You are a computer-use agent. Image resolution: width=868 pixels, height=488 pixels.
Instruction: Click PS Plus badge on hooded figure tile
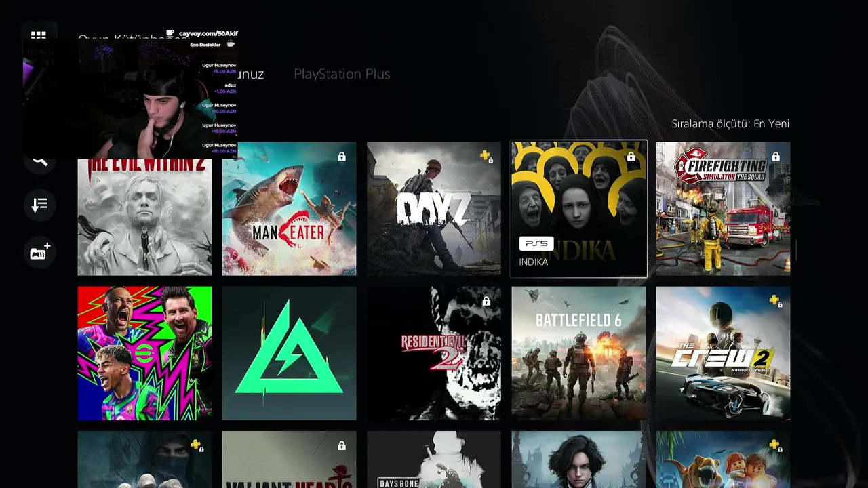pos(197,445)
